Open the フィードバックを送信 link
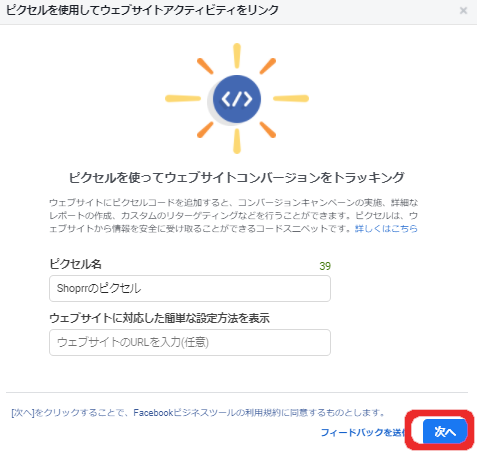 (363, 432)
